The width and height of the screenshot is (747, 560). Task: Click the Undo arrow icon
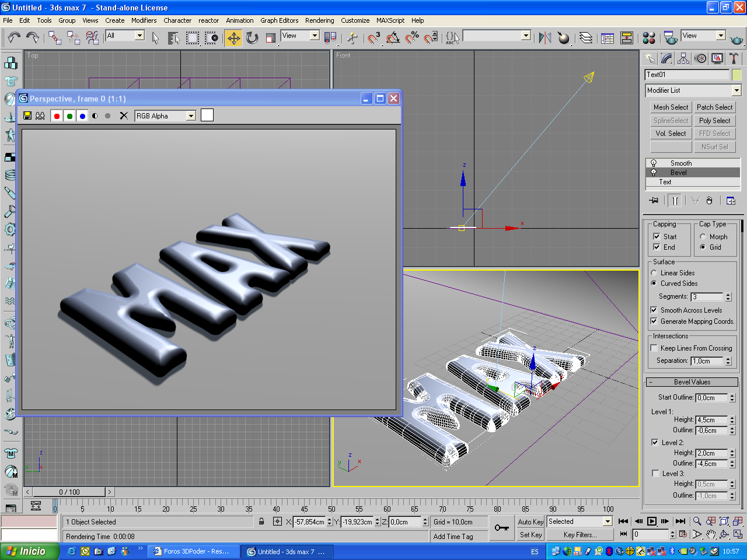tap(14, 38)
